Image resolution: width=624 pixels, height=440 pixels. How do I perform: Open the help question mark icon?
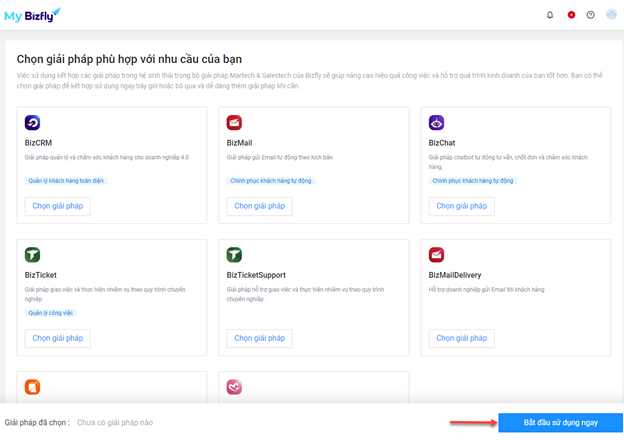[x=591, y=15]
